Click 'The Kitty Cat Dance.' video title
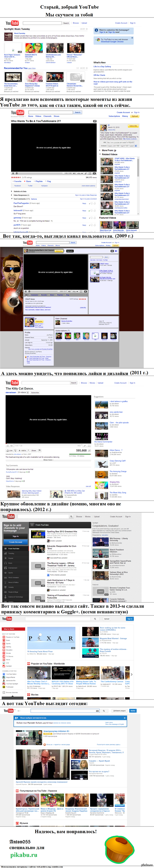Screen dimensions: 154x868 point(20,389)
